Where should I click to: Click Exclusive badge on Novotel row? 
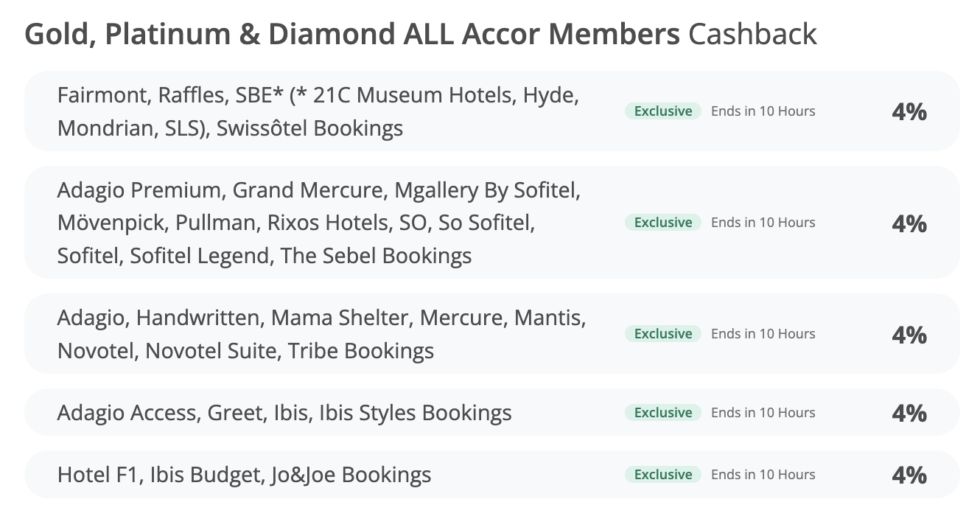(x=663, y=334)
